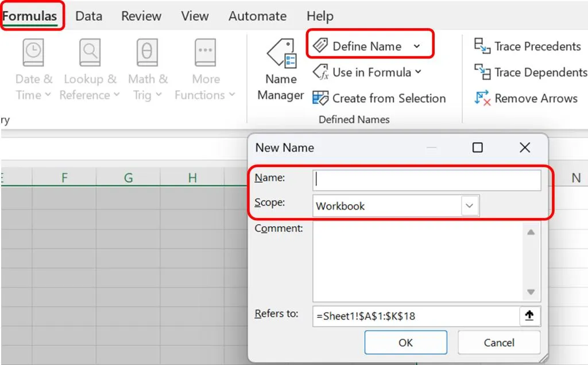Confirm with the OK button
Screen dimensions: 588x365
[x=405, y=342]
